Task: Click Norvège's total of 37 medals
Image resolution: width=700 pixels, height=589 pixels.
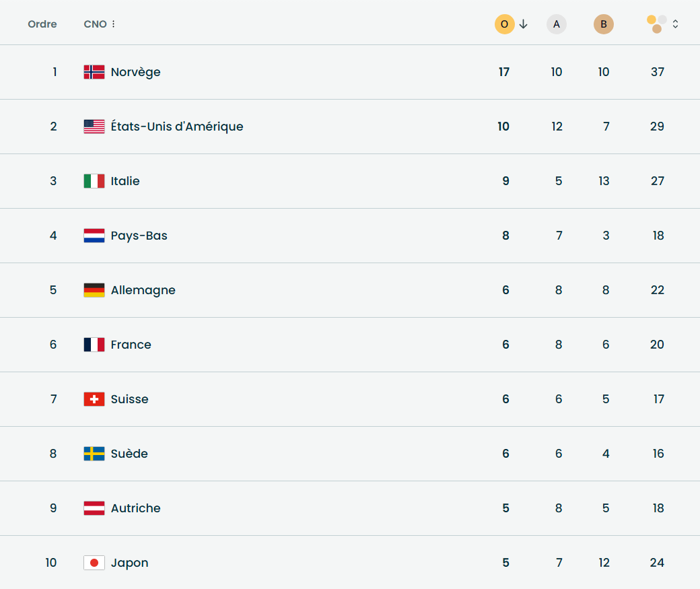Action: [658, 72]
